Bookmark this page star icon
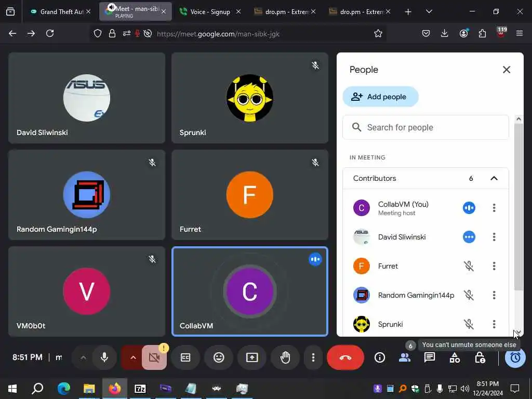This screenshot has width=532, height=399. [x=378, y=33]
